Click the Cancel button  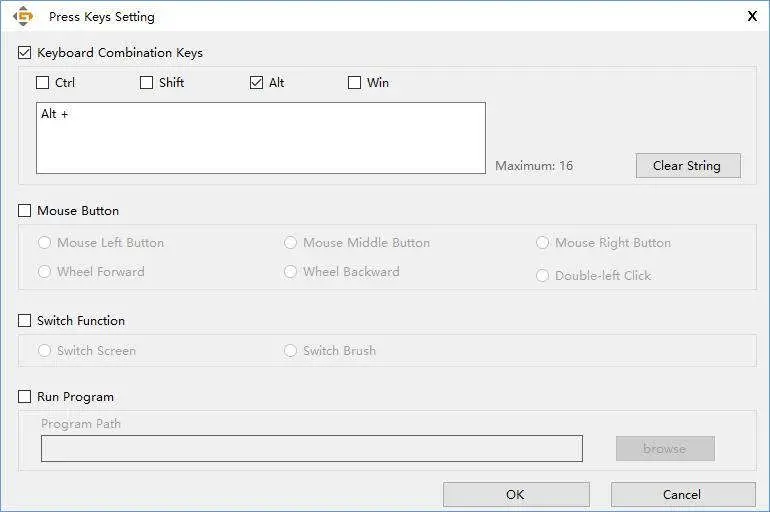[682, 494]
